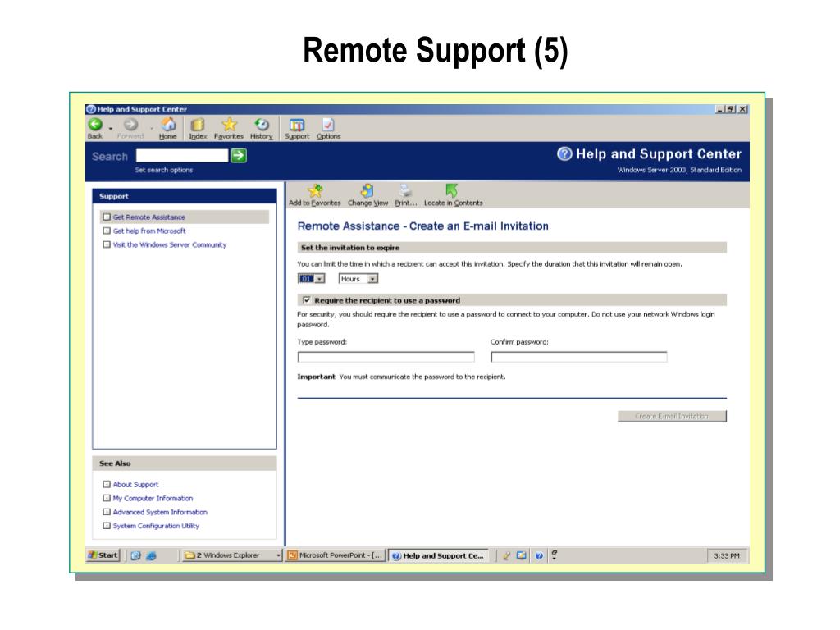This screenshot has width=840, height=630.
Task: Open the Favorites star icon in top toolbar
Action: (x=230, y=125)
